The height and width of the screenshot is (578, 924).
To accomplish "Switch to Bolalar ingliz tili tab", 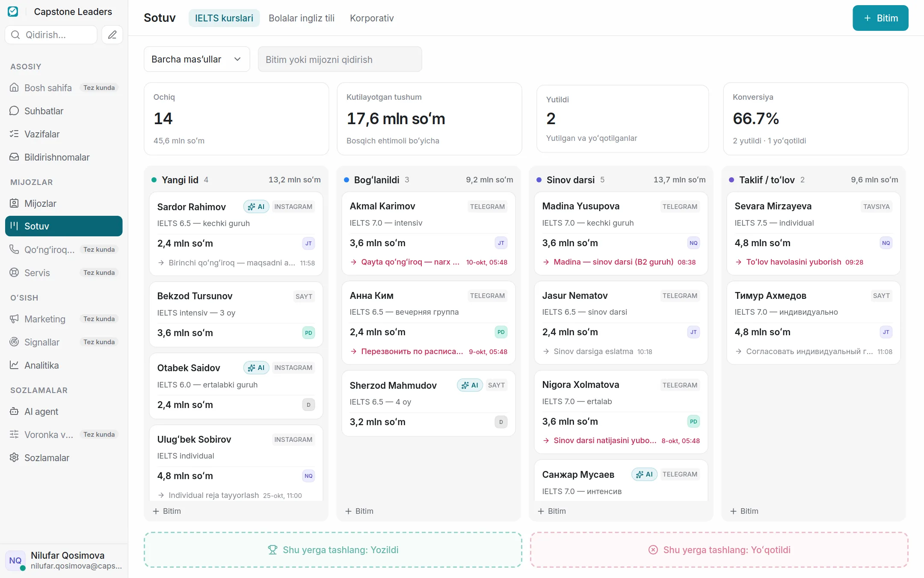I will click(302, 18).
